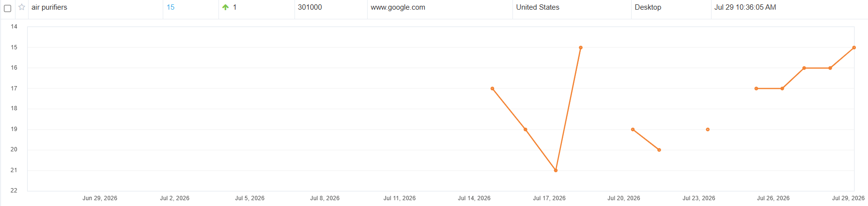Check the air purifiers row checkbox
Screen dimensions: 868x206
coord(7,8)
